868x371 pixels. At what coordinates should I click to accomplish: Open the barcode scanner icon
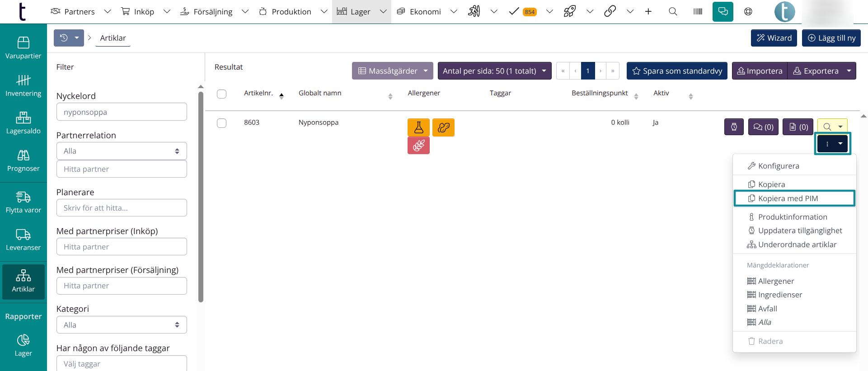(698, 11)
